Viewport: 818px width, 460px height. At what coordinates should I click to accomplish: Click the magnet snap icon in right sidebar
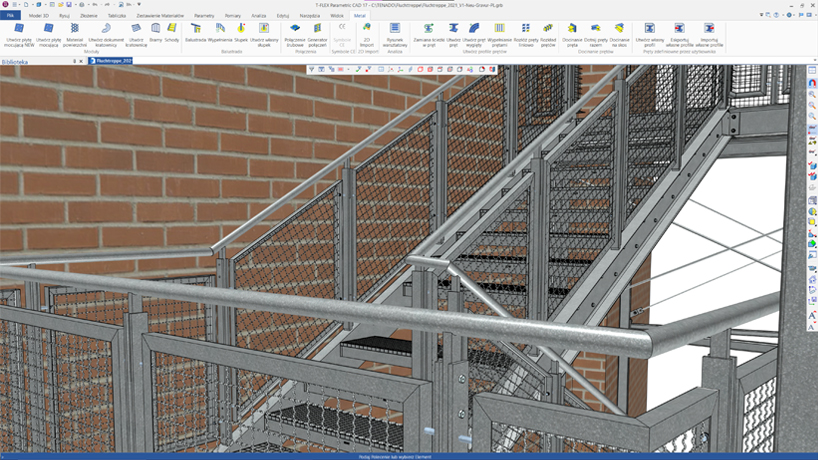pyautogui.click(x=812, y=83)
